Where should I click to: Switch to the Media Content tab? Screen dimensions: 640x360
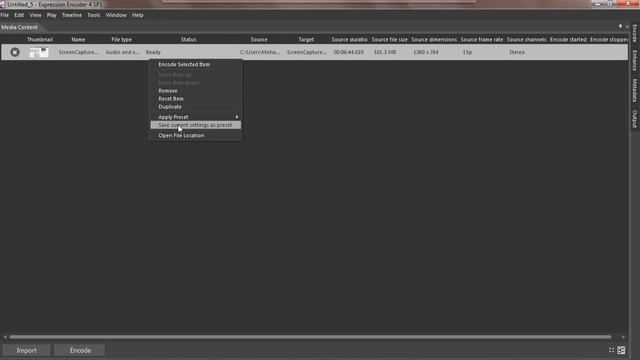pyautogui.click(x=20, y=27)
